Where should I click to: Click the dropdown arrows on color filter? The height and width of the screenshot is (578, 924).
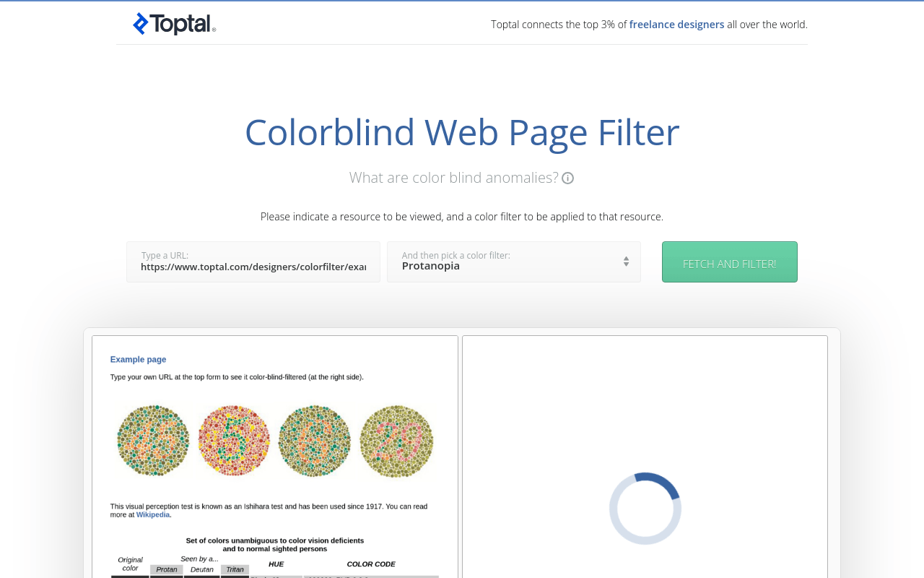pyautogui.click(x=626, y=262)
